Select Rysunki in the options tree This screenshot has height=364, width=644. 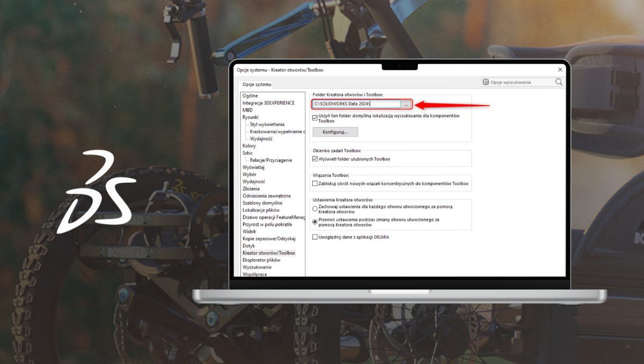point(250,117)
